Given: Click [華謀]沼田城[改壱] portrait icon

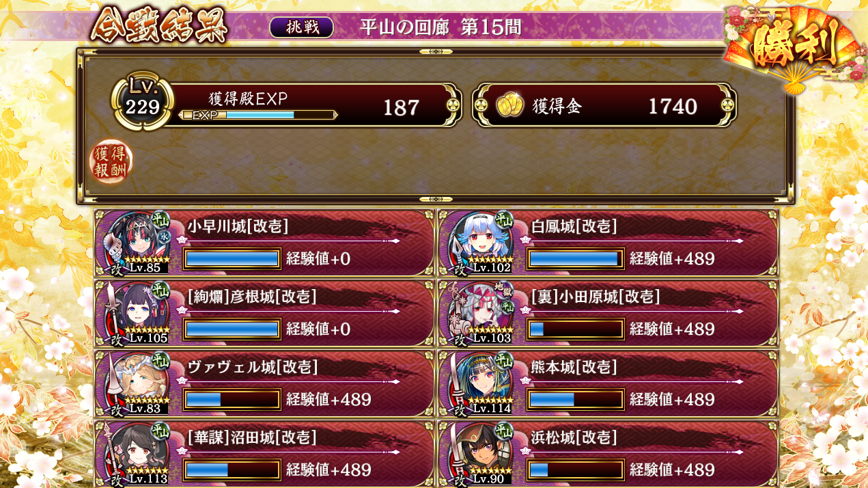Looking at the screenshot, I should click(x=136, y=453).
